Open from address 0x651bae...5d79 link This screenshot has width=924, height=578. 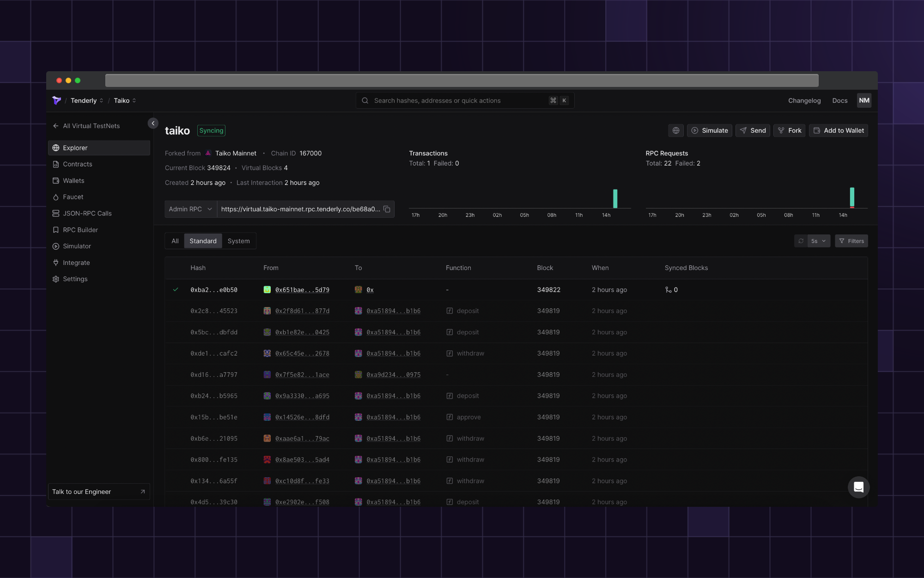pyautogui.click(x=302, y=290)
